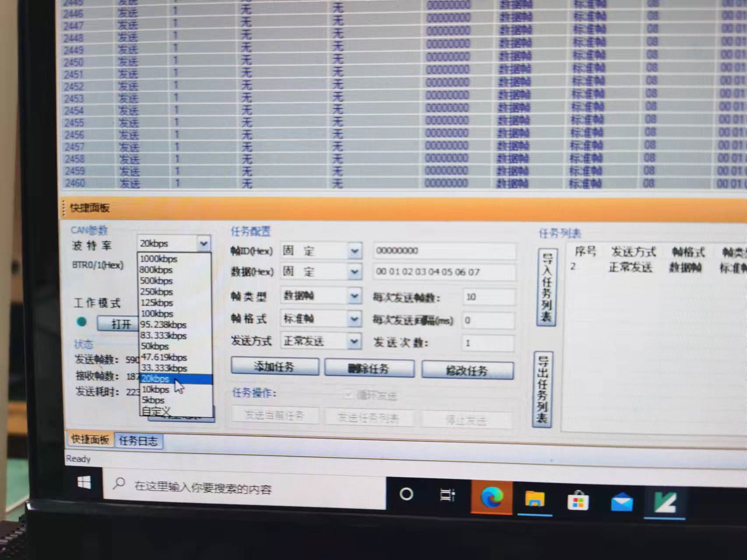The width and height of the screenshot is (747, 560).
Task: Open Task View on taskbar
Action: click(x=447, y=495)
